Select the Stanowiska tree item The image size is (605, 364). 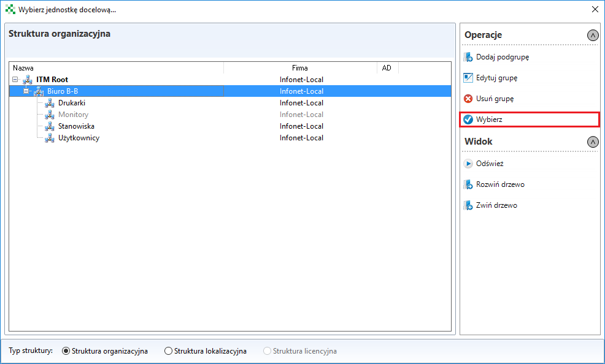[76, 126]
